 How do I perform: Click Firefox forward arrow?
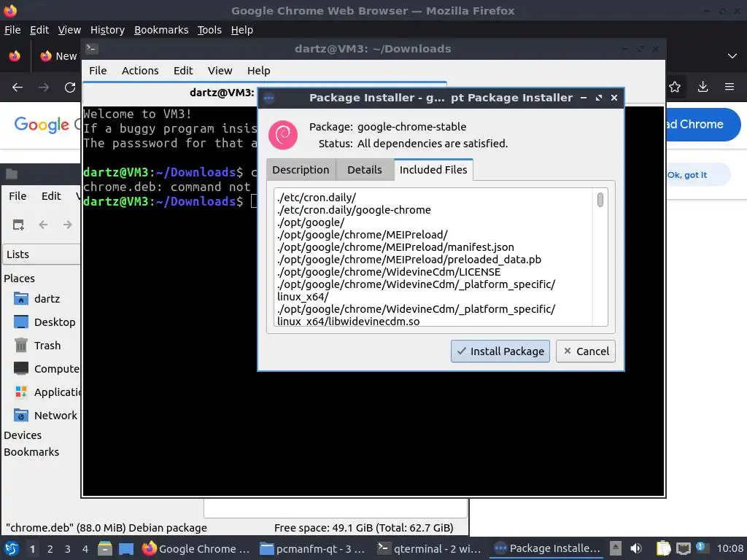coord(43,87)
